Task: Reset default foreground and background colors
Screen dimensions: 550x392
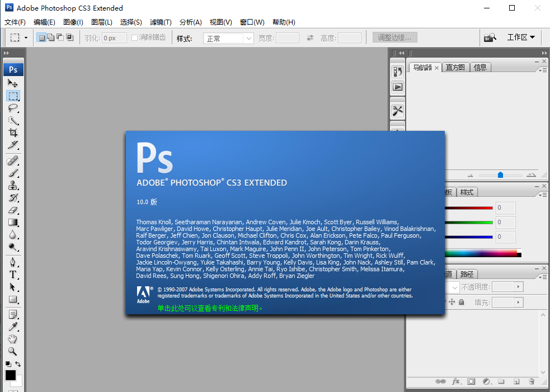Action: tap(8, 364)
